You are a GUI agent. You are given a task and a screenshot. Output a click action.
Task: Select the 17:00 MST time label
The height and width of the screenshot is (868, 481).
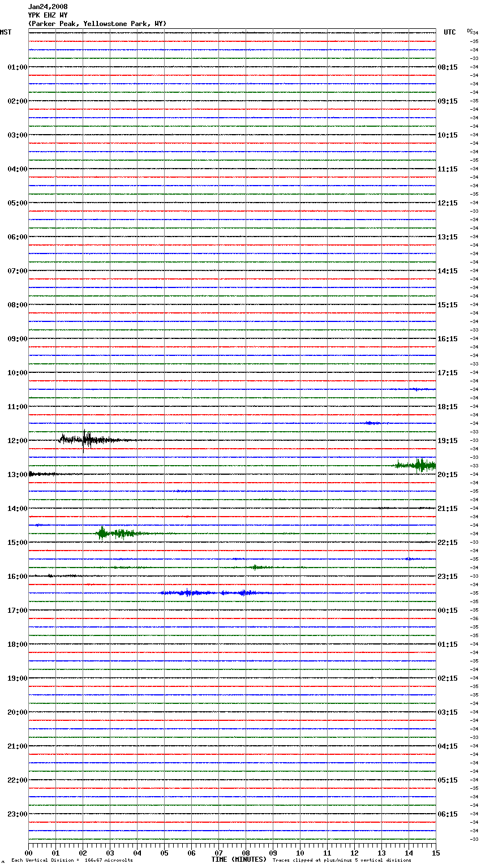(x=17, y=611)
